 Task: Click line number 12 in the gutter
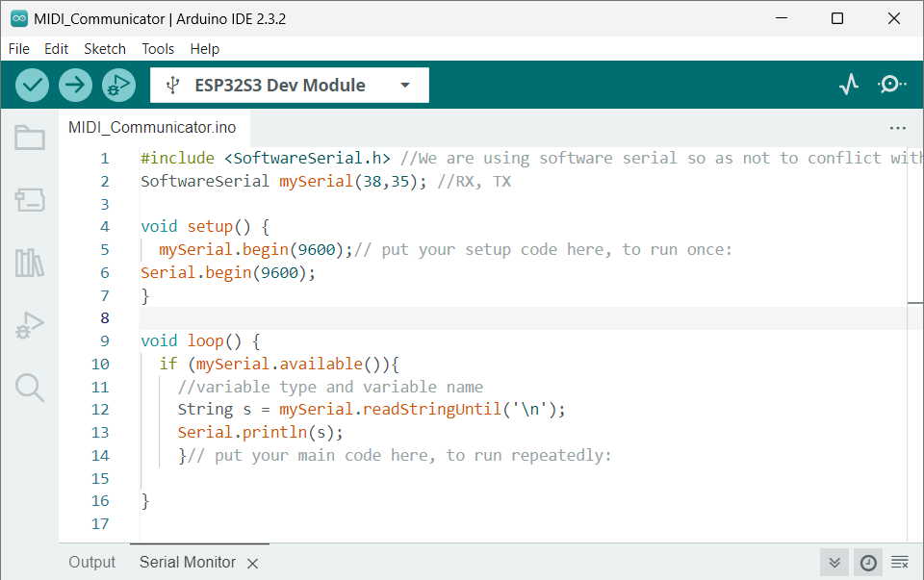100,410
